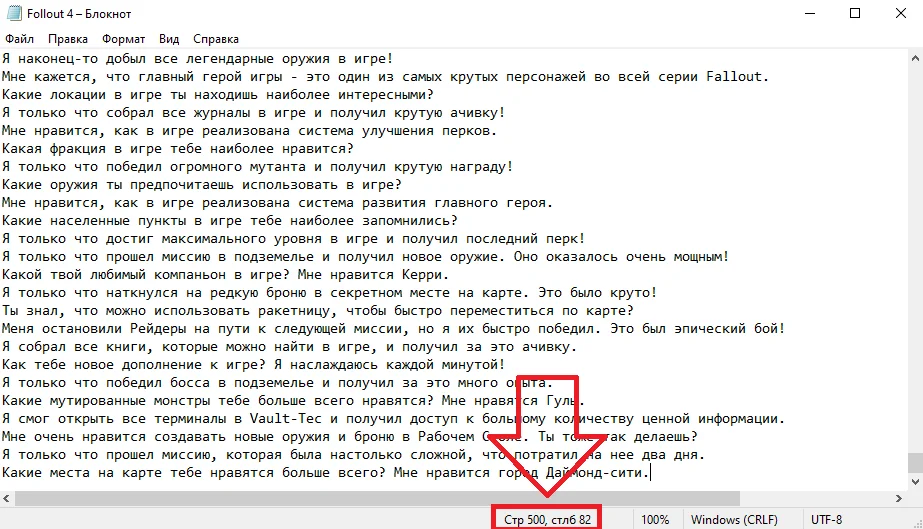
Task: Open the Правка menu
Action: point(68,39)
